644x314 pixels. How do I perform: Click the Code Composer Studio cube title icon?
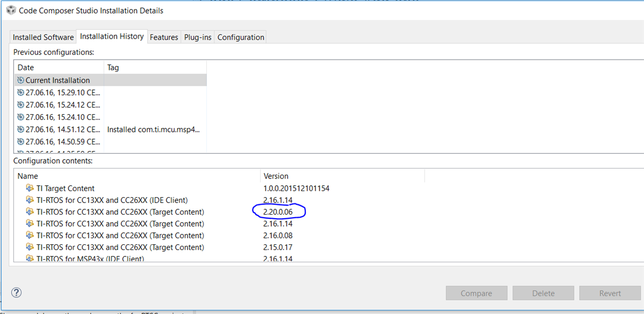click(11, 10)
